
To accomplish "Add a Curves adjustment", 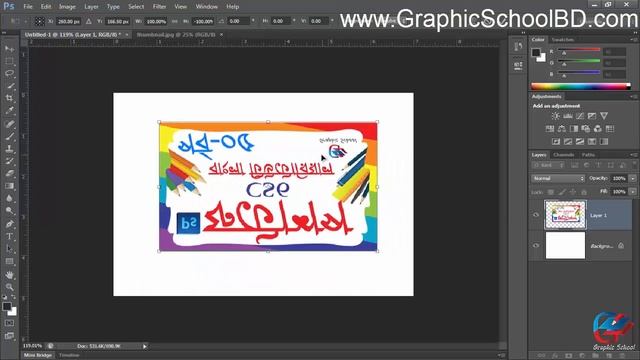I will coord(580,116).
